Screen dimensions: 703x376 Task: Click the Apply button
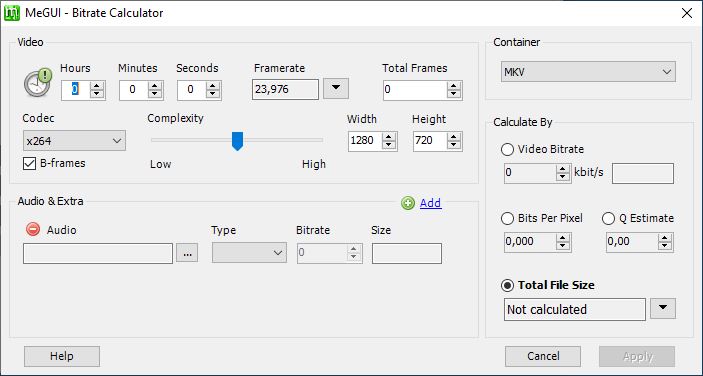tap(637, 356)
